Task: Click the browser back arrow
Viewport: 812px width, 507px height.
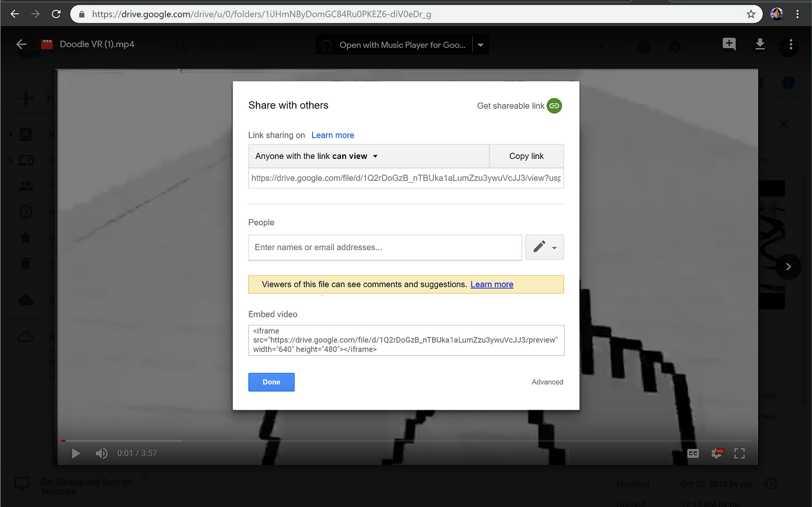Action: tap(15, 14)
